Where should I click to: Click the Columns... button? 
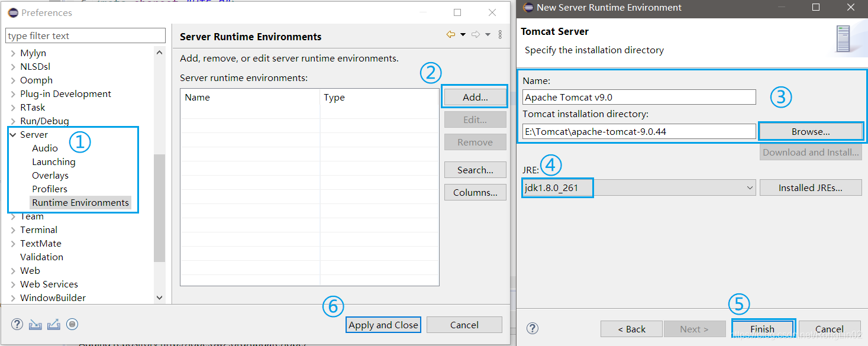475,193
